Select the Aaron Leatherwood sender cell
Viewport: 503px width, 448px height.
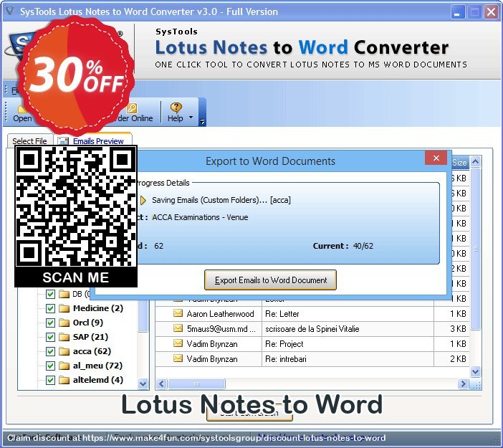220,314
